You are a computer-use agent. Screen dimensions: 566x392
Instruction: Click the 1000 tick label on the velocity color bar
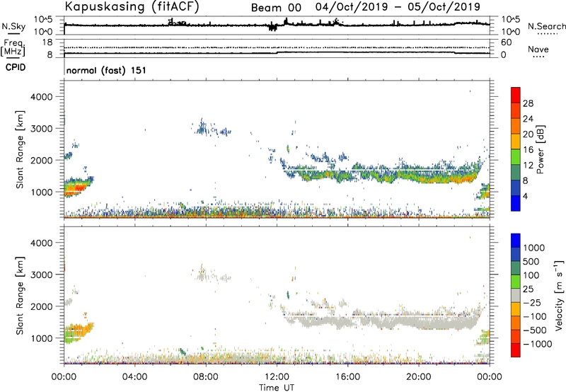(x=534, y=248)
